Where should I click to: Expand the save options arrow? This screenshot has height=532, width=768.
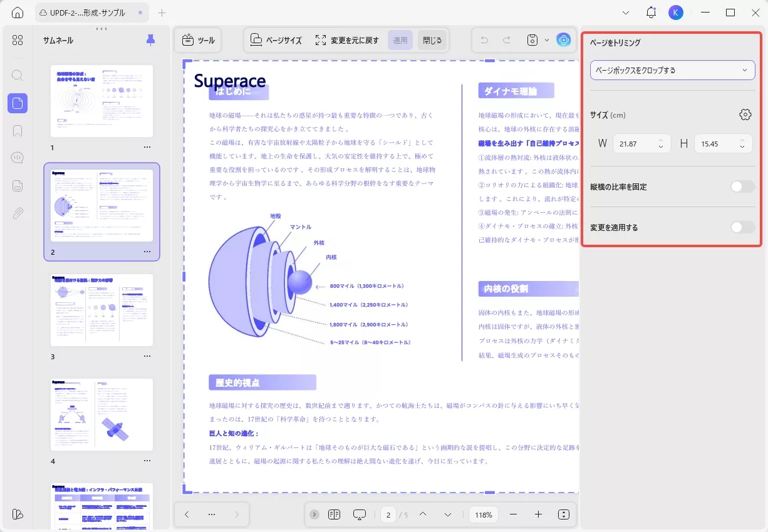click(546, 40)
